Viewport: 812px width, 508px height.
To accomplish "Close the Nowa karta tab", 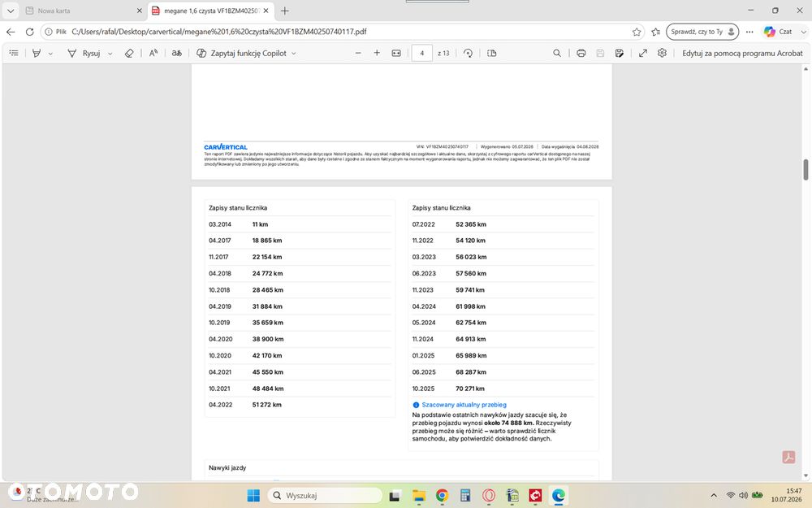I will [x=139, y=11].
